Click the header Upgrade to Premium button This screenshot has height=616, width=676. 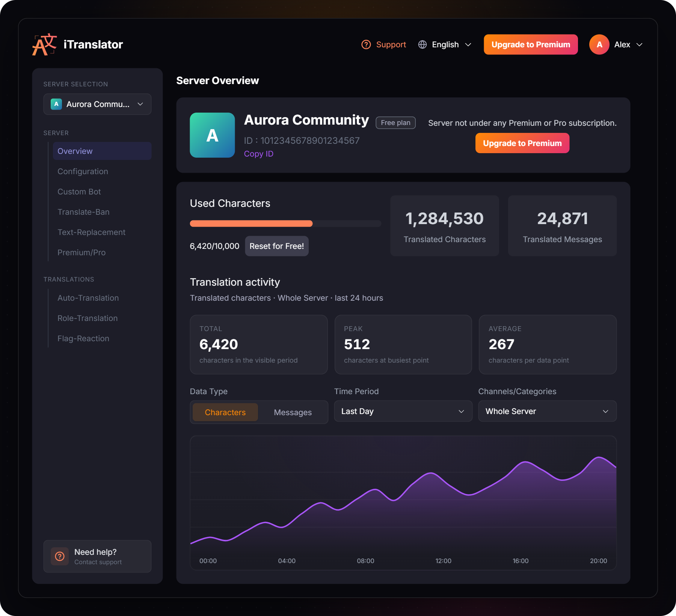531,45
